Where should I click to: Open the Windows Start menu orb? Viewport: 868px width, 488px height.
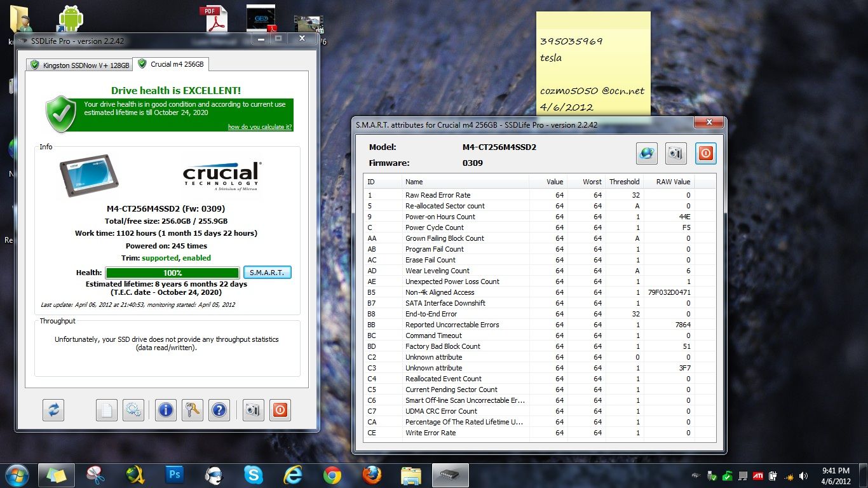(x=17, y=475)
